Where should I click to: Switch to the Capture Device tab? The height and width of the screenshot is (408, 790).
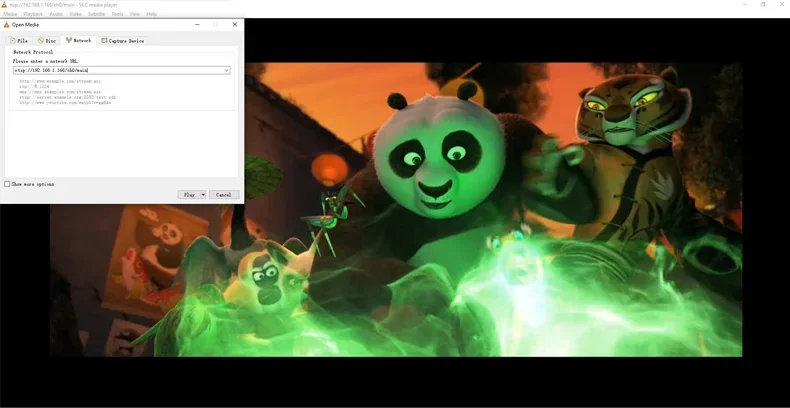coord(125,41)
